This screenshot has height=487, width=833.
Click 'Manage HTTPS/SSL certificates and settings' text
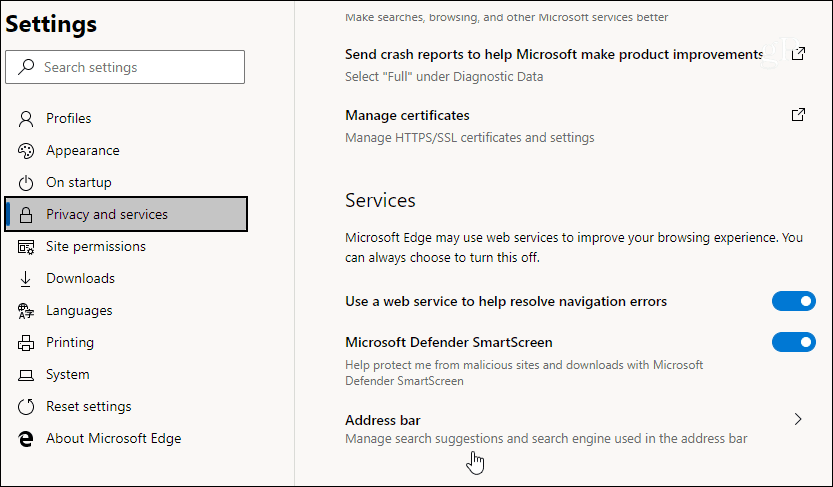coord(470,138)
